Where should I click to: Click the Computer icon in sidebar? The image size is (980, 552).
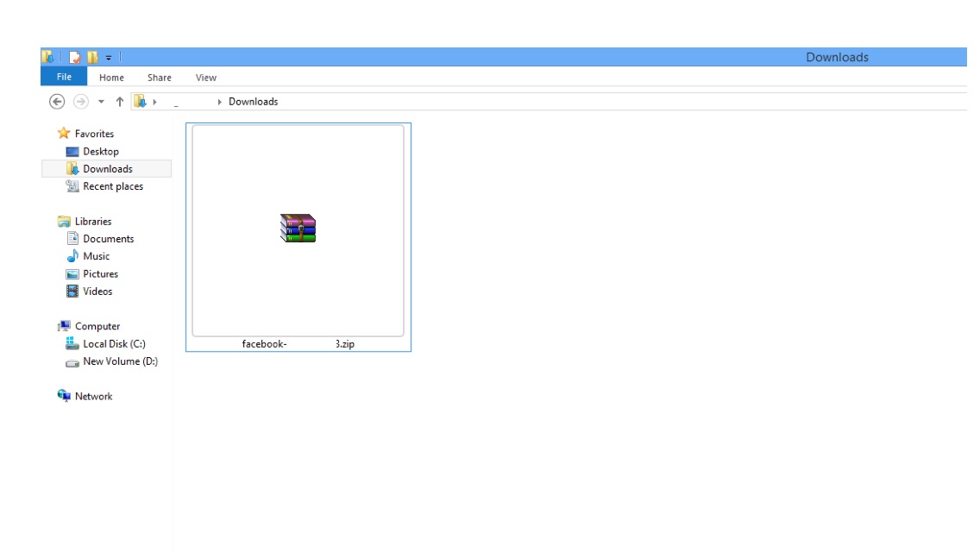pyautogui.click(x=64, y=326)
